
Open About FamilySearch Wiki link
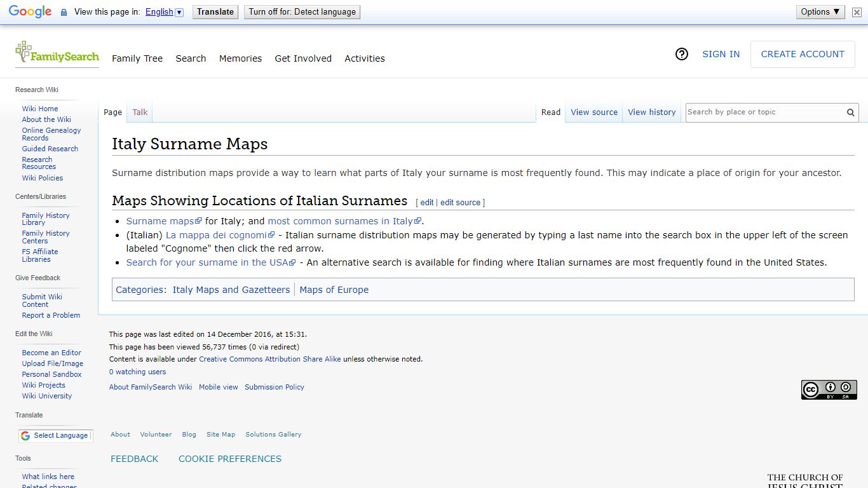(x=151, y=387)
